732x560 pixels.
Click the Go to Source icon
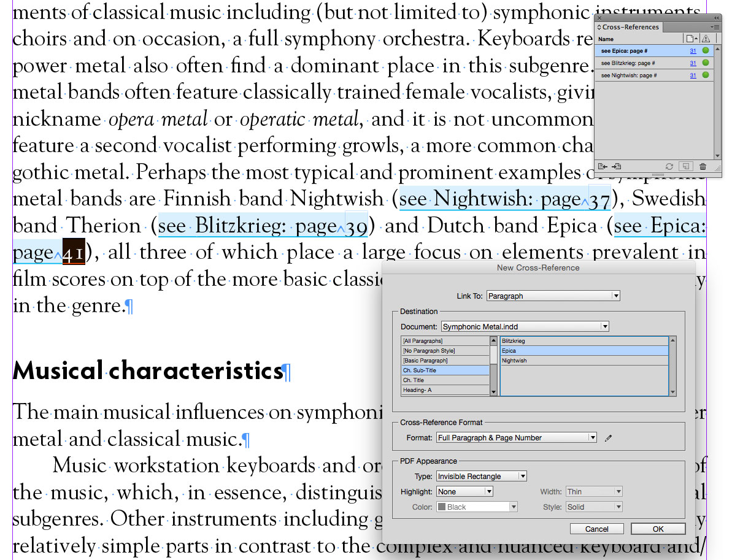point(603,166)
